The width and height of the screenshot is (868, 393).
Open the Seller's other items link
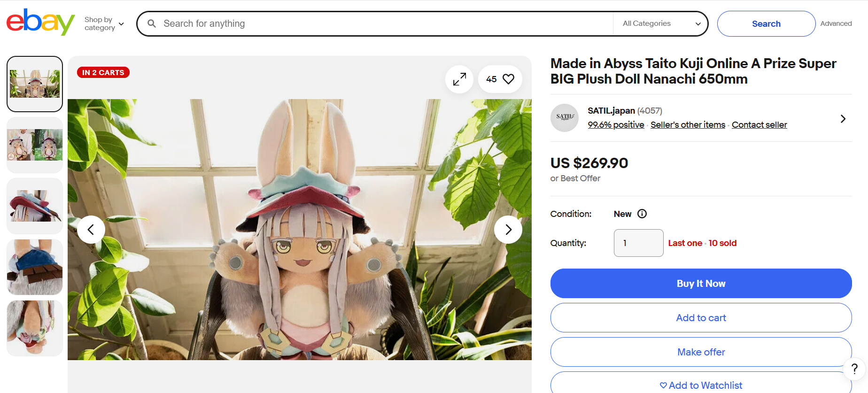[x=688, y=125]
